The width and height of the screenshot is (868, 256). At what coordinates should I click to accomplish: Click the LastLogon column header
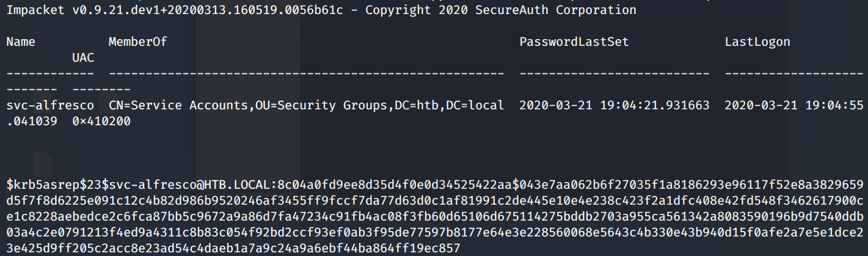[757, 42]
